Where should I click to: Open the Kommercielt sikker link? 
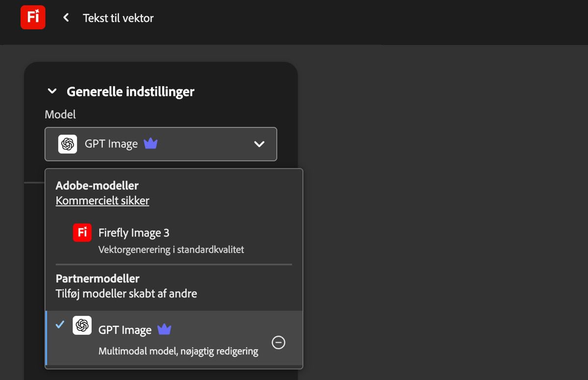[102, 201]
